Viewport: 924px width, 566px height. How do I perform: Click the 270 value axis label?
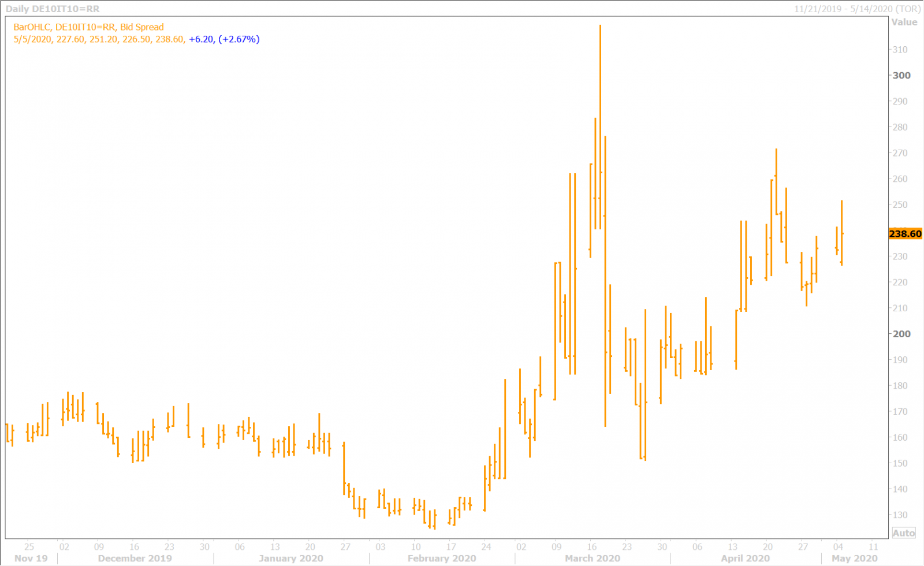900,153
